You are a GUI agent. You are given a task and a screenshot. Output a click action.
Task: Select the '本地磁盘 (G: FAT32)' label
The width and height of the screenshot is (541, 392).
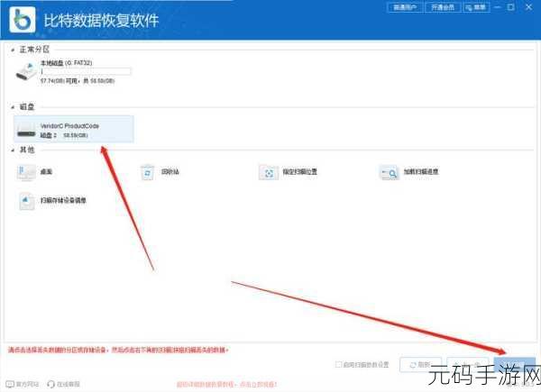(66, 63)
